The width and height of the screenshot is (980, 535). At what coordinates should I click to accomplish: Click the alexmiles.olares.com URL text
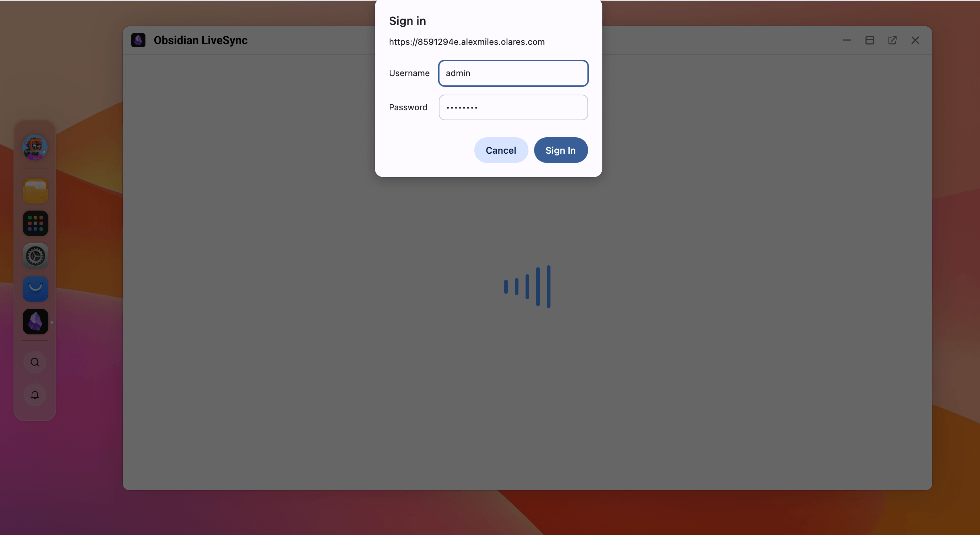(x=467, y=42)
